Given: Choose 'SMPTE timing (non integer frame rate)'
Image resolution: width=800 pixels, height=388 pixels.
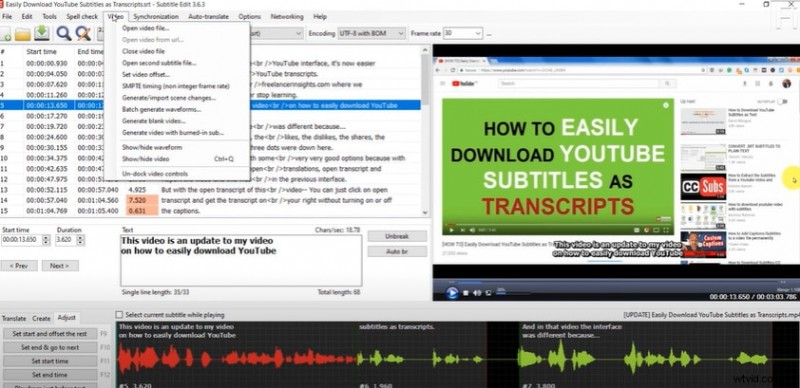Looking at the screenshot, I should pyautogui.click(x=177, y=86).
